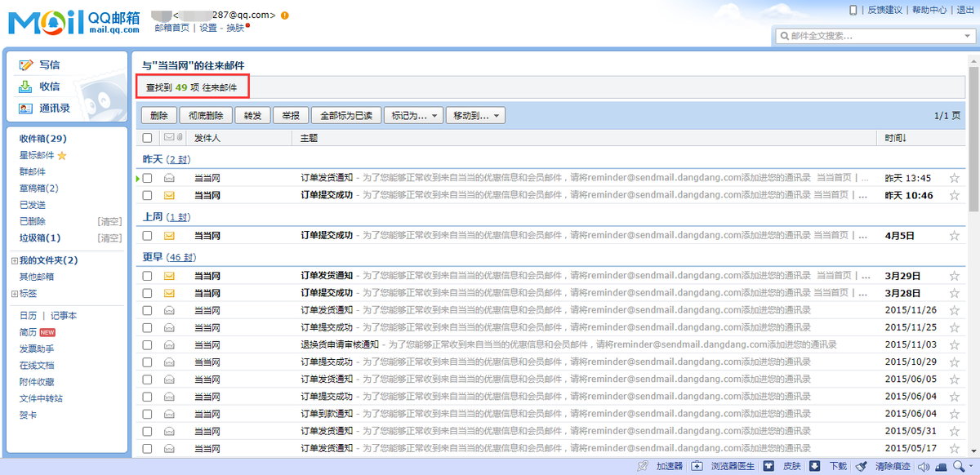
Task: Open the 标记为... dropdown
Action: (x=413, y=116)
